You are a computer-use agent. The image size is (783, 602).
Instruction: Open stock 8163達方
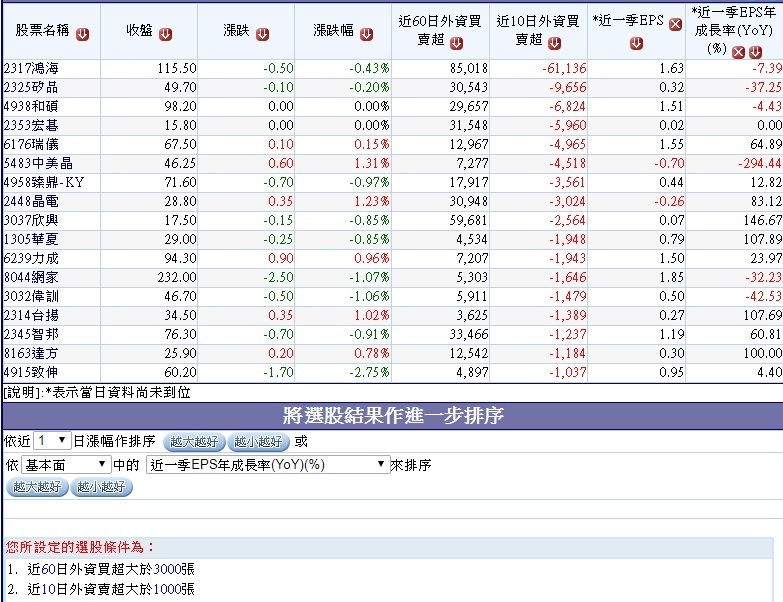[x=31, y=353]
